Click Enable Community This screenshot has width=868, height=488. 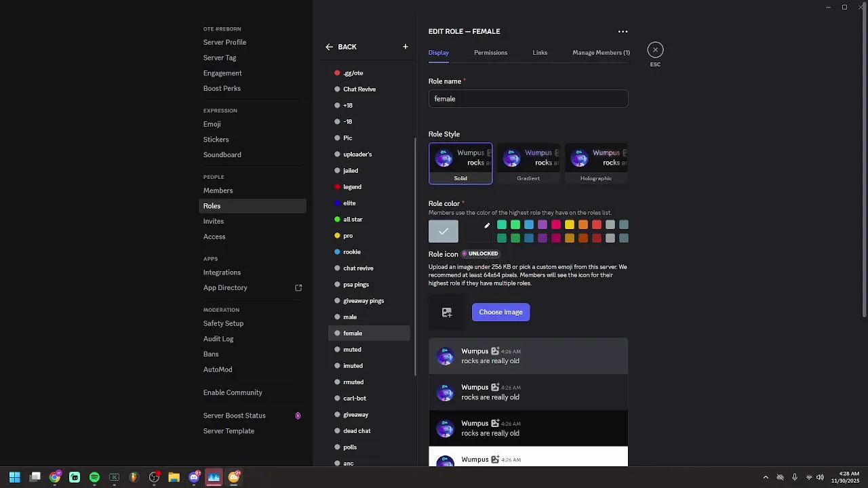233,392
